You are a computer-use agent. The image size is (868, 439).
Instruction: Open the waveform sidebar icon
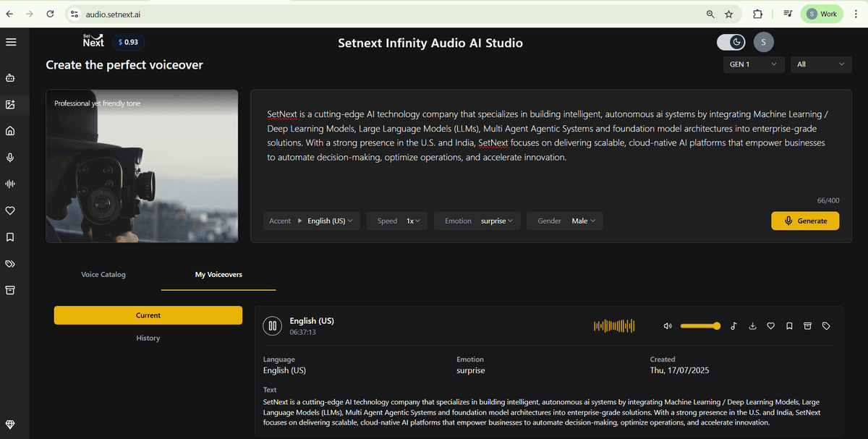click(10, 184)
